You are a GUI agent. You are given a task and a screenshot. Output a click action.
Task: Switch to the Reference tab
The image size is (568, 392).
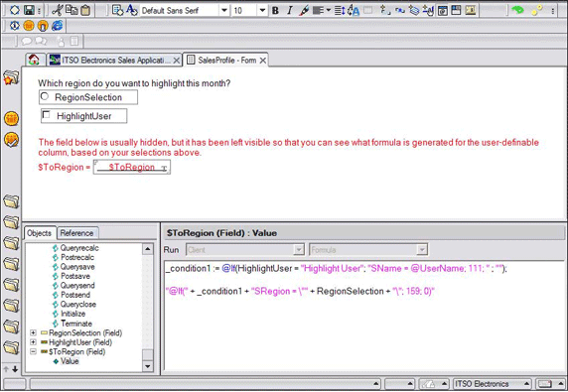[x=76, y=233]
